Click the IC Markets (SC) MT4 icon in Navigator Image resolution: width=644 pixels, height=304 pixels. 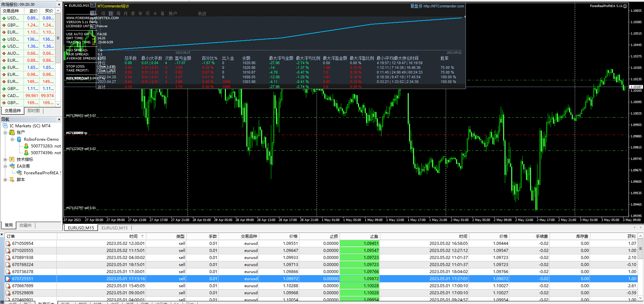point(5,126)
